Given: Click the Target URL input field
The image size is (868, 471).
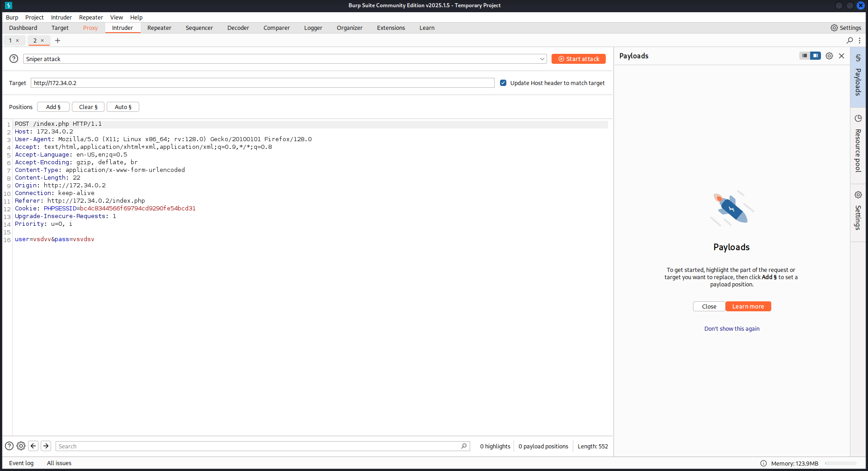Looking at the screenshot, I should coord(263,83).
